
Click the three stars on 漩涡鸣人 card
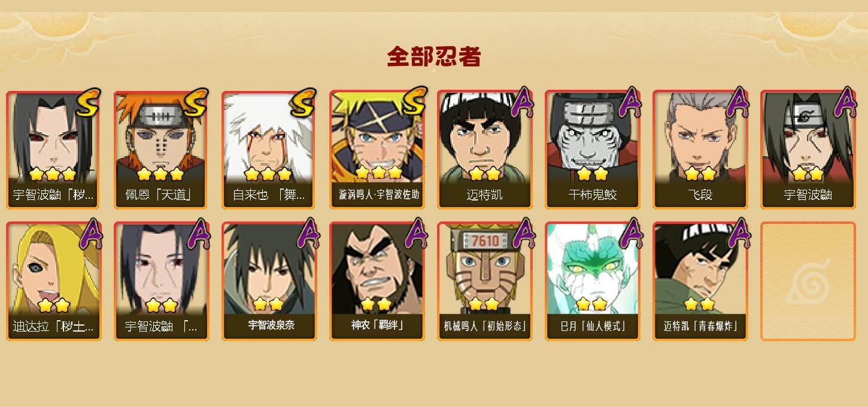[378, 173]
